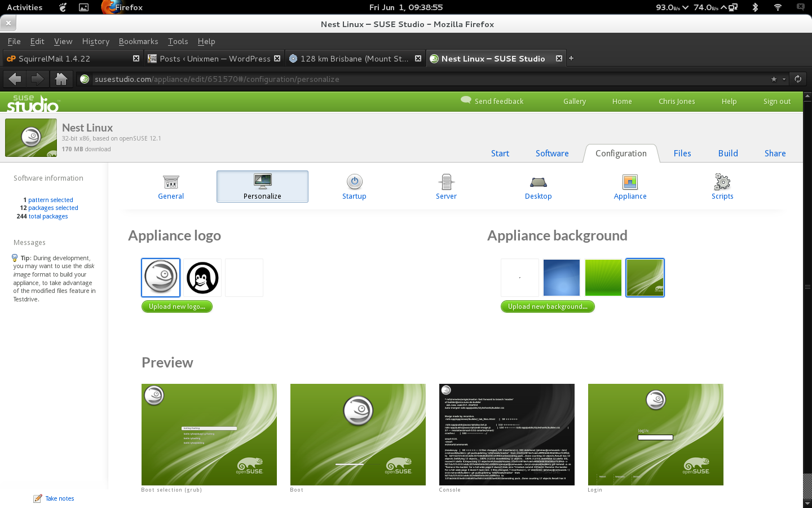Click the browser Forward arrow
Image resolution: width=812 pixels, height=508 pixels.
click(37, 78)
